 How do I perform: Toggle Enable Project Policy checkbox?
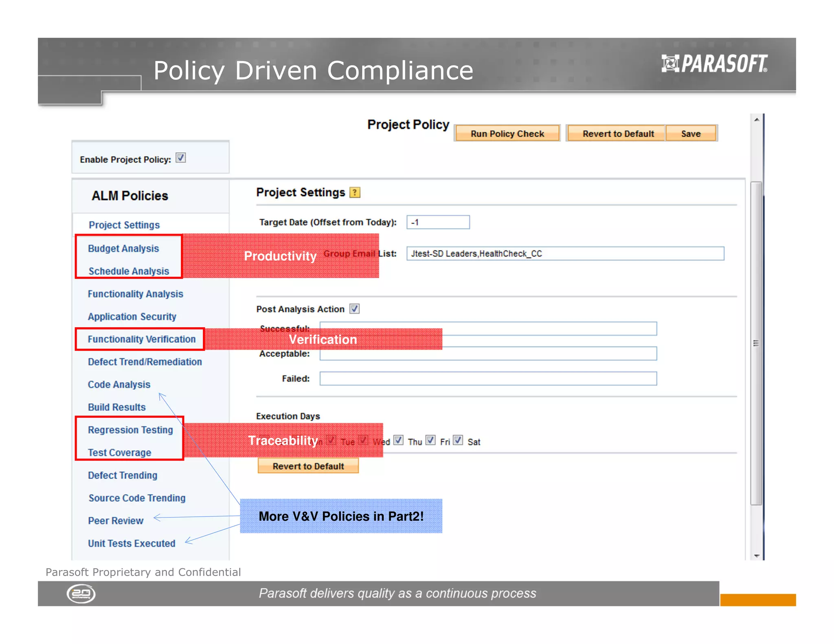point(181,158)
